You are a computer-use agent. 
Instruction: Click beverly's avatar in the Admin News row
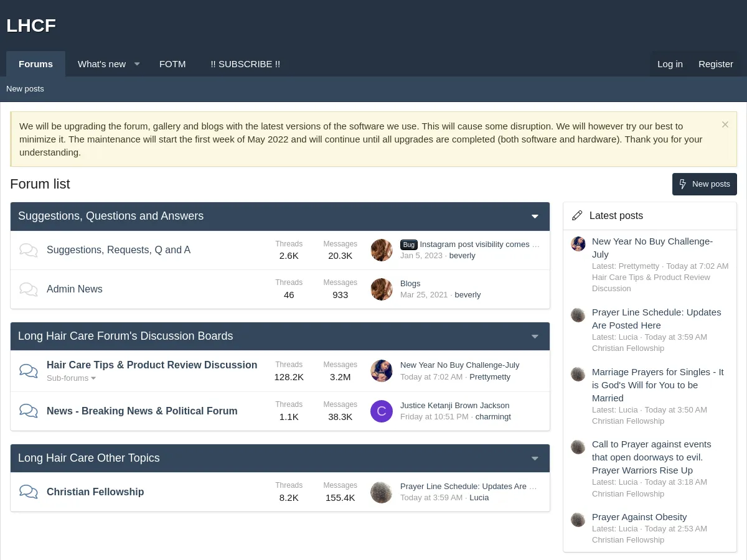coord(382,289)
